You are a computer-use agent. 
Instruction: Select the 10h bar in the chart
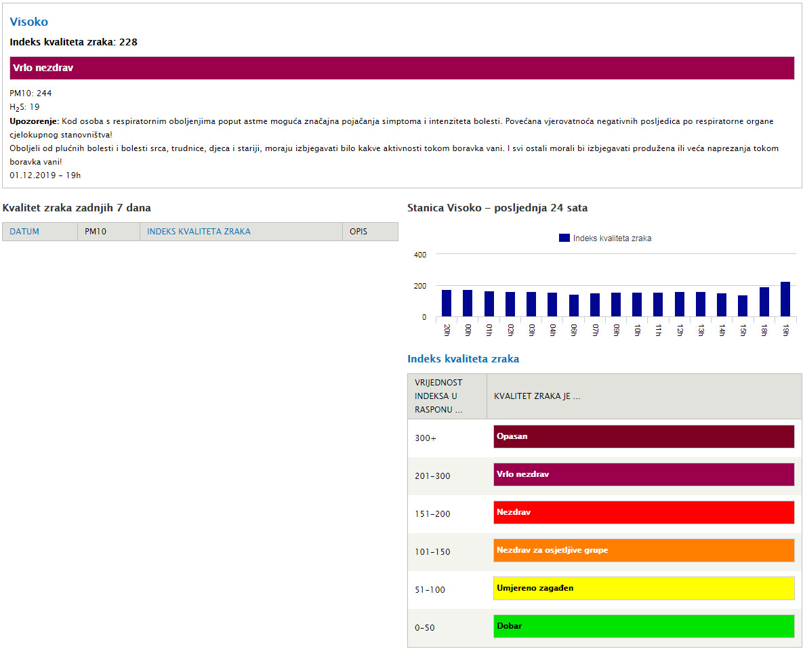pyautogui.click(x=637, y=305)
